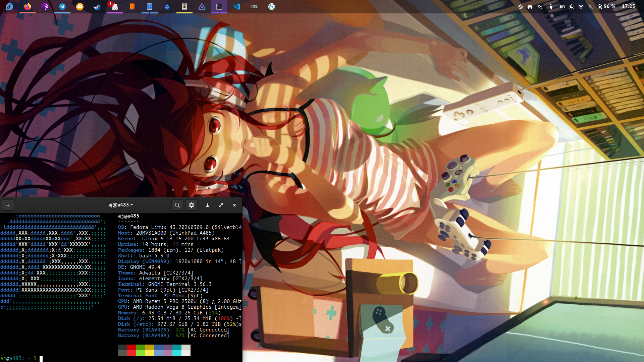Image resolution: width=644 pixels, height=362 pixels.
Task: Open a new terminal tab
Action: click(8, 205)
